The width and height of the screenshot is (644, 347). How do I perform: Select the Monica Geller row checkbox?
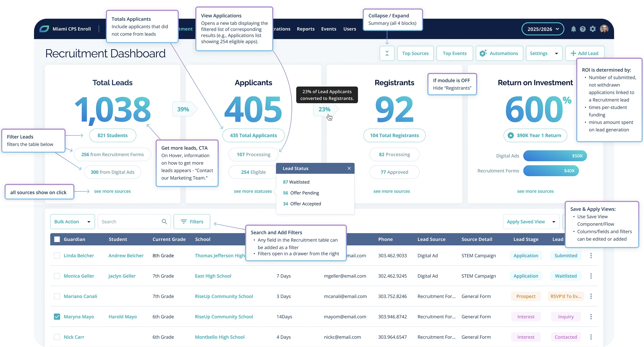pyautogui.click(x=57, y=276)
